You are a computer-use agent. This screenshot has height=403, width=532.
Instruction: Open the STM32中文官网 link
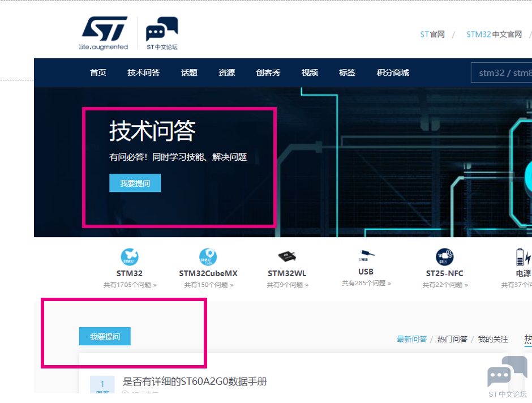click(494, 35)
